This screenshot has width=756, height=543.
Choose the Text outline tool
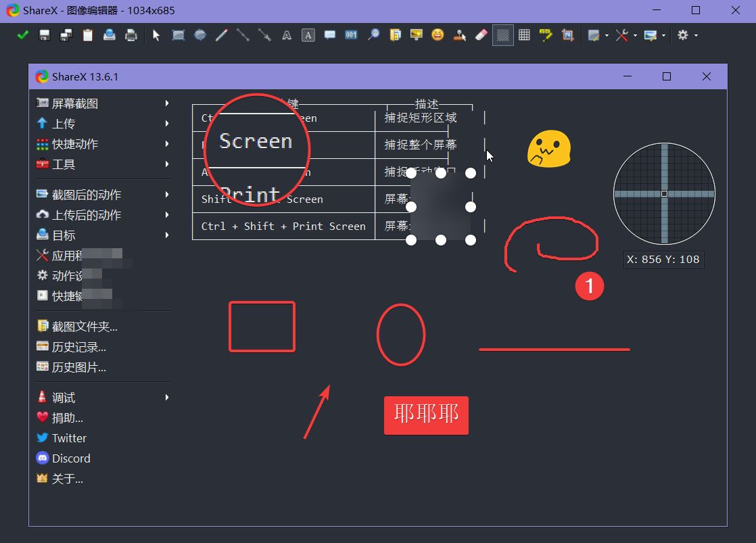(287, 35)
